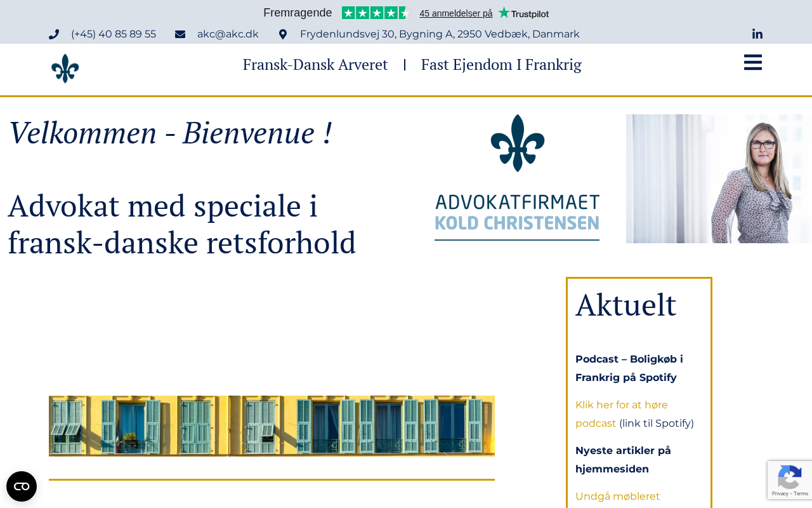Click the Advokatfirmaet Kold Christensen logo image

point(517,178)
